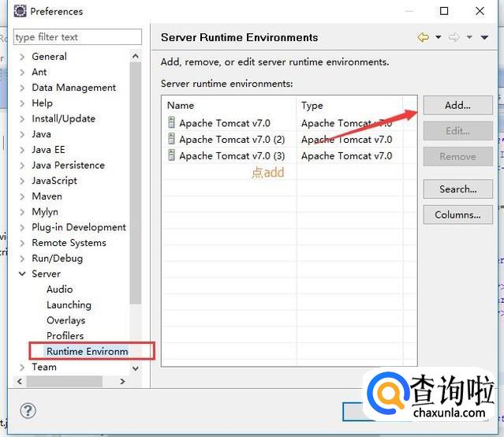Click the Help question mark icon
The width and height of the screenshot is (504, 437).
click(28, 411)
